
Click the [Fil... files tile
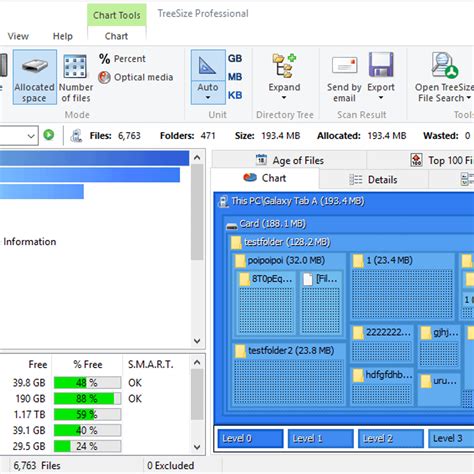click(x=321, y=302)
